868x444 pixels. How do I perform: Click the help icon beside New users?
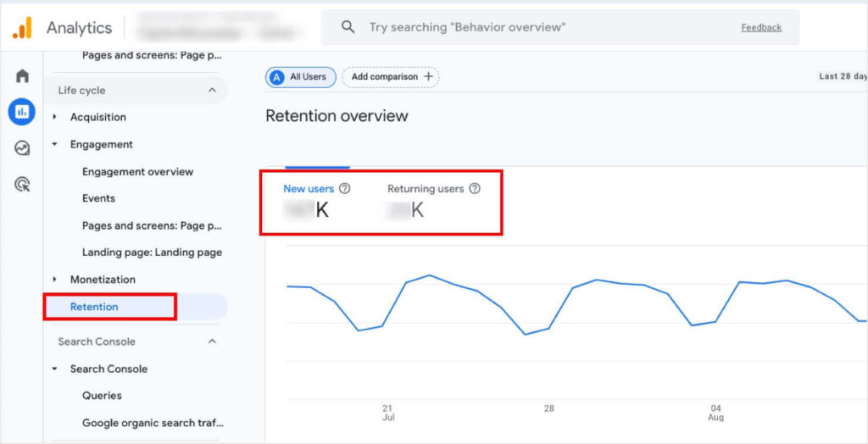tap(345, 189)
